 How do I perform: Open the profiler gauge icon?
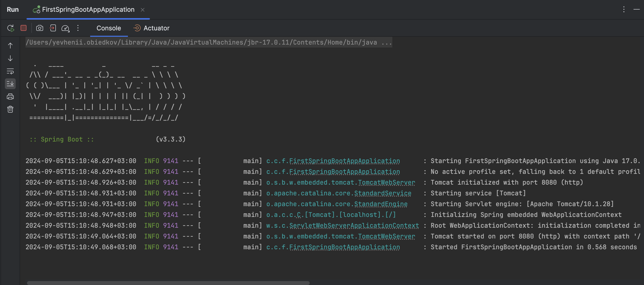coord(65,28)
